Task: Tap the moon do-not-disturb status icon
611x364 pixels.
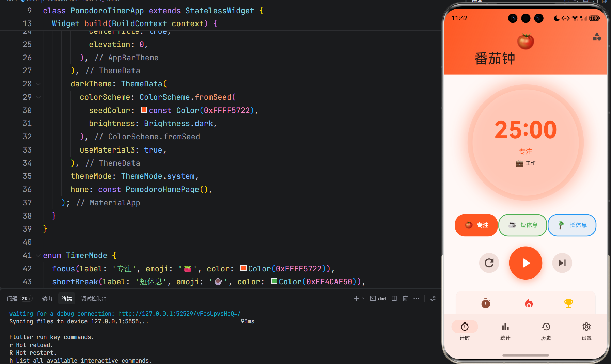Action: click(x=557, y=18)
